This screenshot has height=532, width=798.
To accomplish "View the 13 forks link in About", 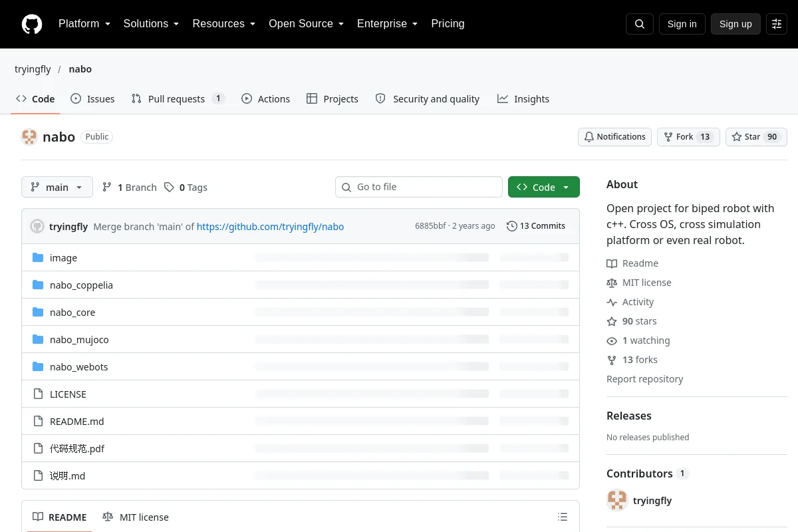I will (632, 360).
